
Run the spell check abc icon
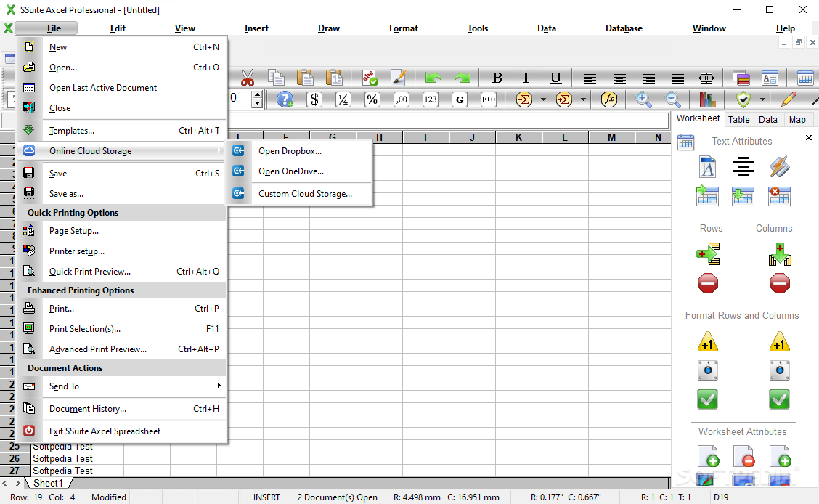point(370,78)
